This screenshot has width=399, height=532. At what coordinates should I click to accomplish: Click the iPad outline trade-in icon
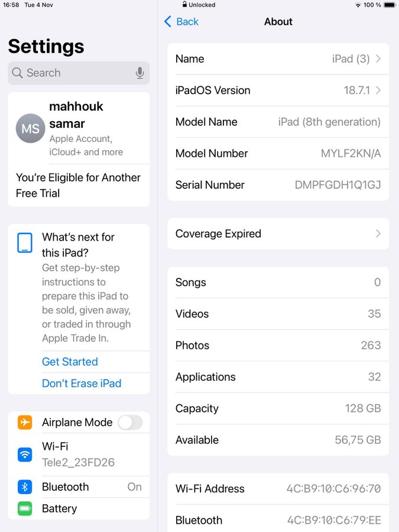[25, 242]
